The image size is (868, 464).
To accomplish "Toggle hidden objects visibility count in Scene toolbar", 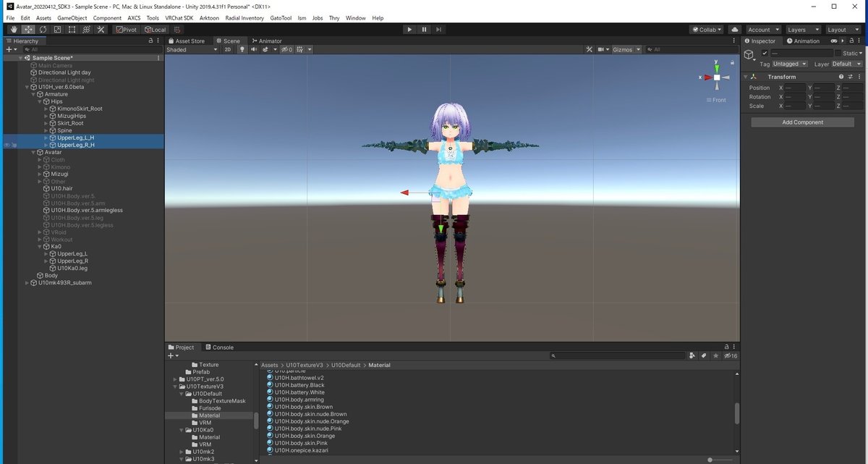I will (287, 49).
